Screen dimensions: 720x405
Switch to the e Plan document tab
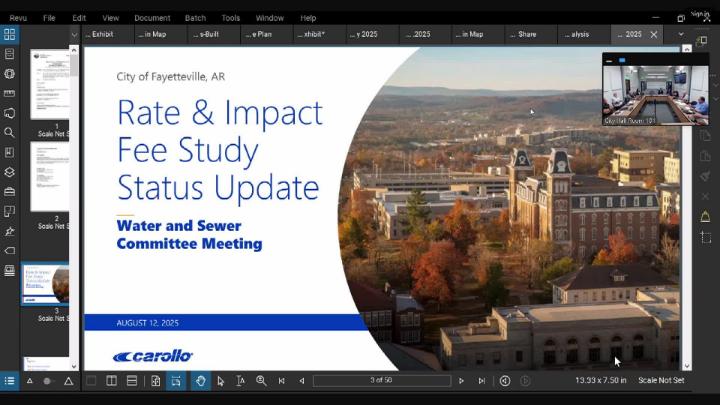pos(266,34)
